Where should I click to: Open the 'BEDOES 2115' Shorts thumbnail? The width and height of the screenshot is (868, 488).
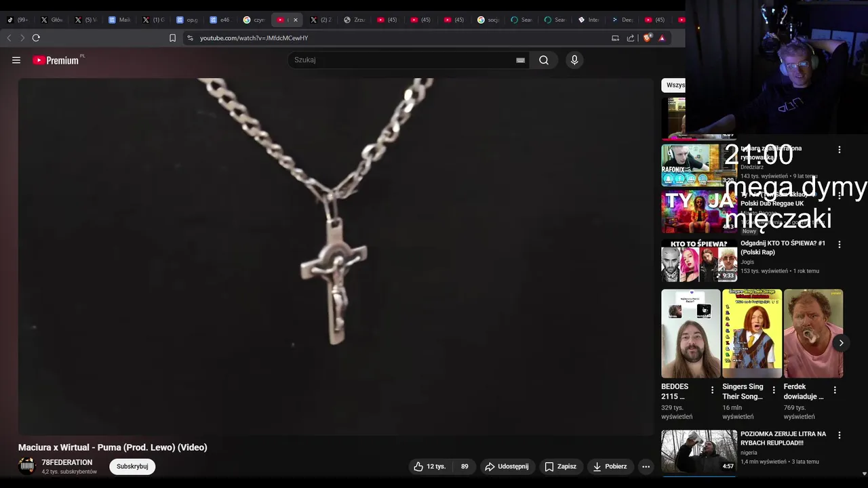[691, 333]
